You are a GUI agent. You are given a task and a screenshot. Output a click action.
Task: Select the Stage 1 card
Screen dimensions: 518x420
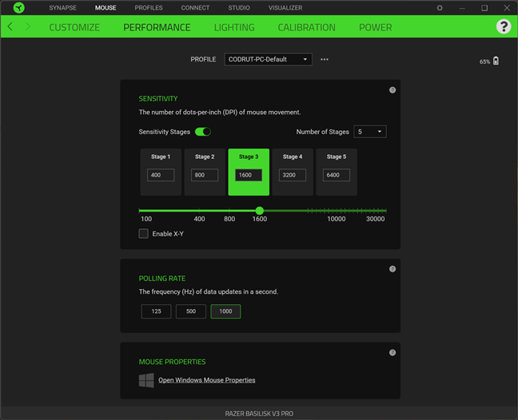161,172
